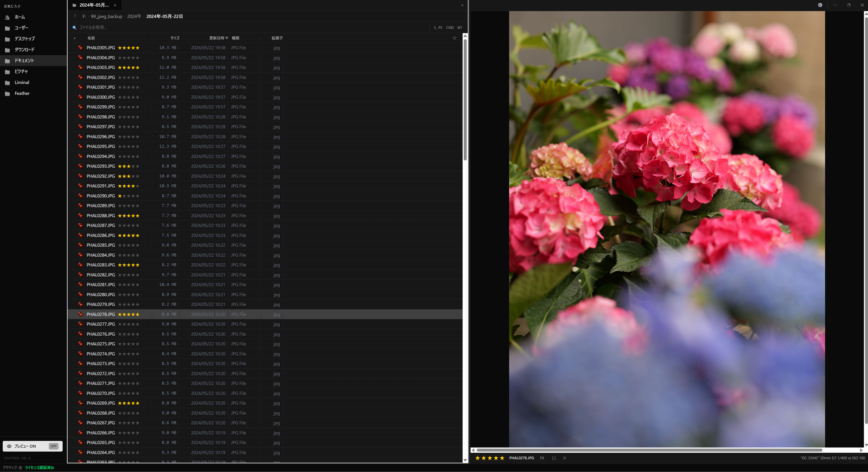868x472 pixels.
Task: Open viewer settings gear icon
Action: click(820, 5)
